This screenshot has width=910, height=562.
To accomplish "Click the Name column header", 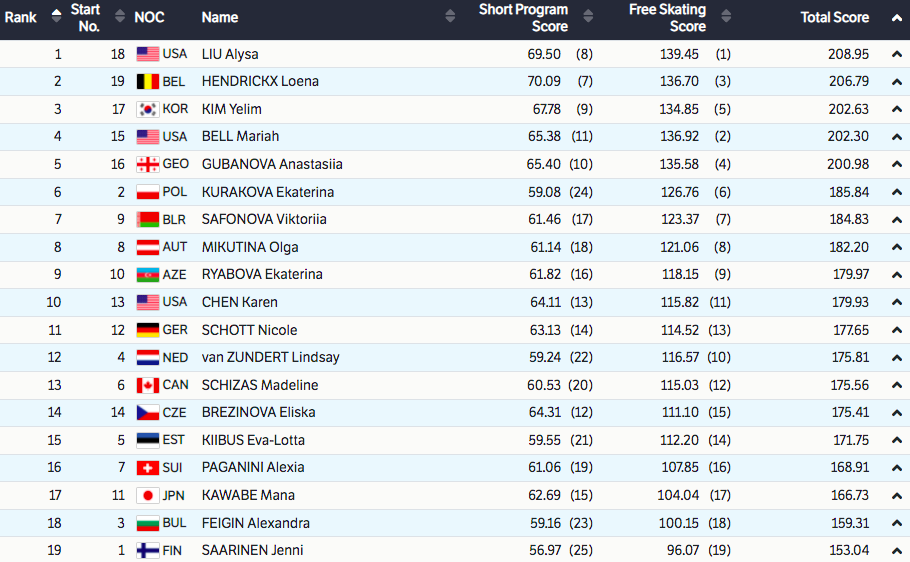I will [x=220, y=17].
